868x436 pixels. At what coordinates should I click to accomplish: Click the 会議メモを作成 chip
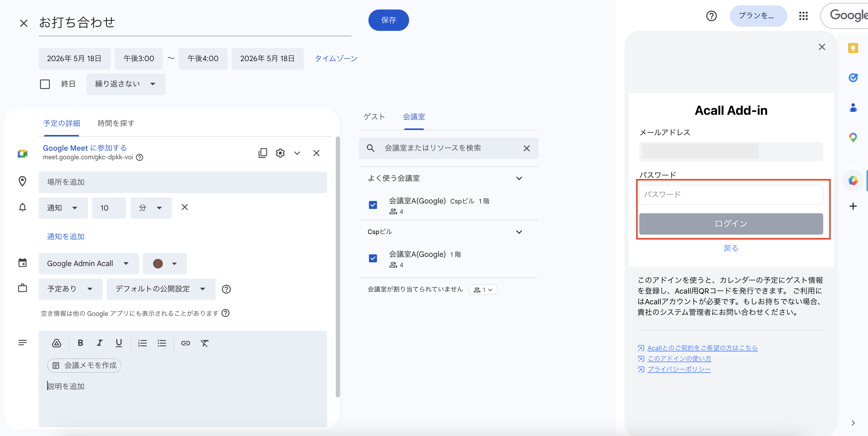point(84,366)
